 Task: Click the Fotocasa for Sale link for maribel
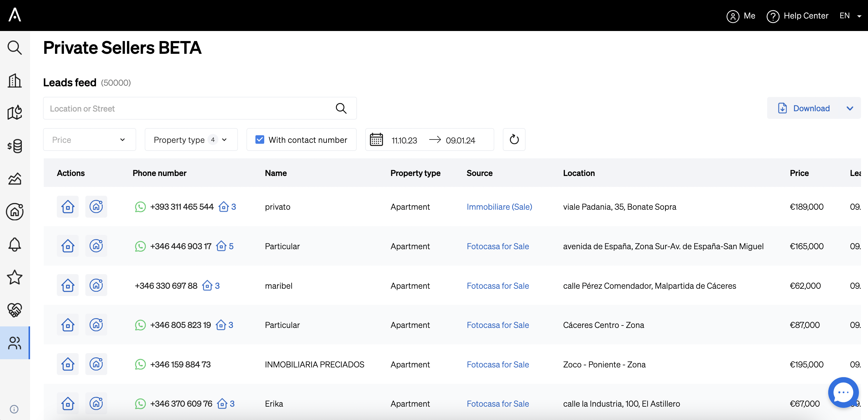click(x=497, y=286)
